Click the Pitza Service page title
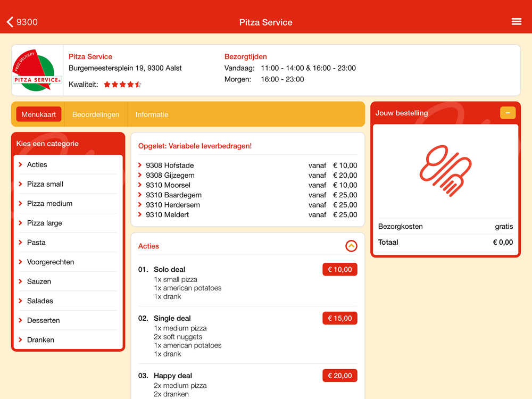The width and height of the screenshot is (532, 399). [x=265, y=22]
